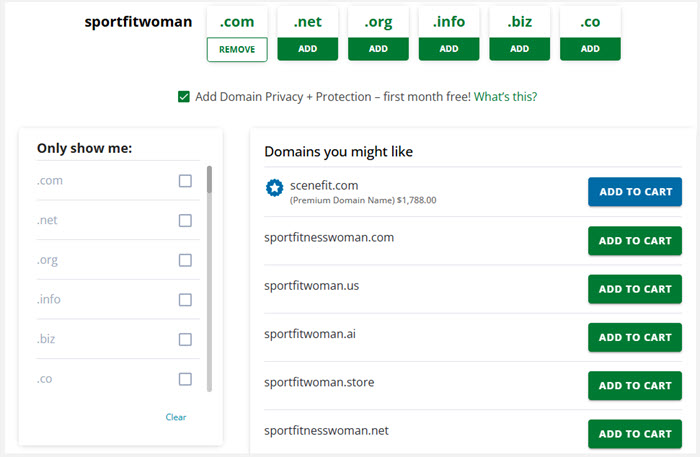Select the .info filter checkbox
Image resolution: width=700 pixels, height=457 pixels.
[x=185, y=300]
